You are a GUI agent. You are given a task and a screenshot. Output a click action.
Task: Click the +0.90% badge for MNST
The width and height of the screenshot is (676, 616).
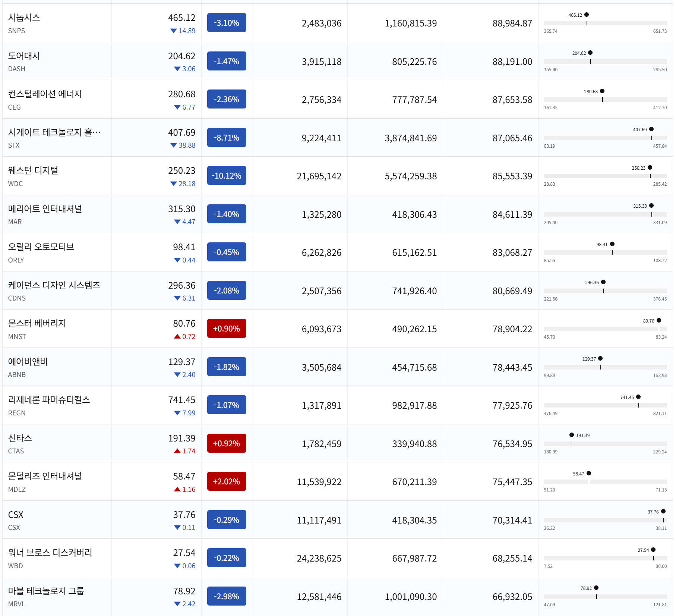pyautogui.click(x=227, y=329)
